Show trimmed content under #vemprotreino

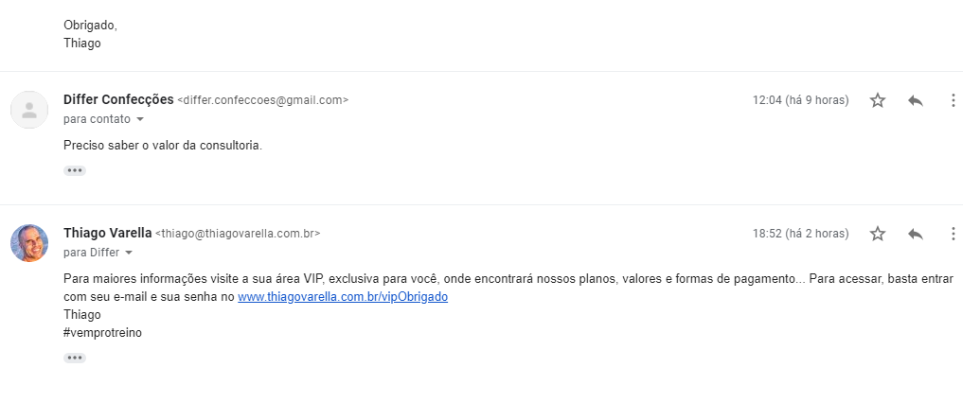pos(75,358)
